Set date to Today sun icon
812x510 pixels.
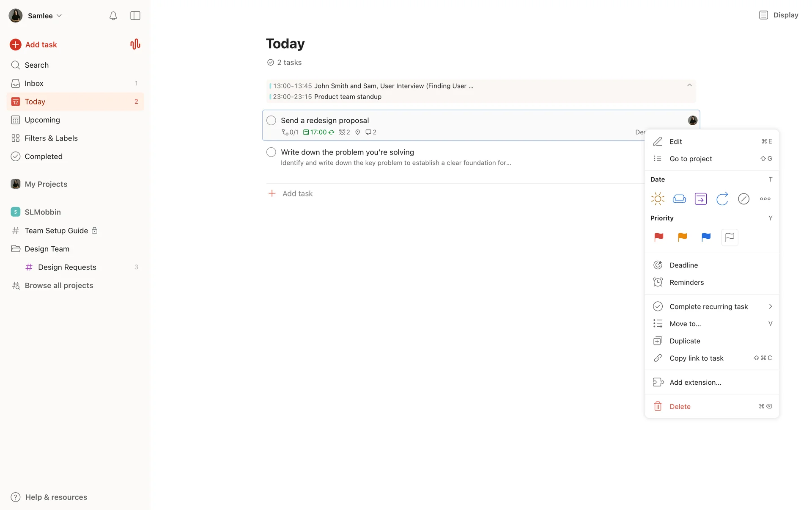tap(658, 199)
